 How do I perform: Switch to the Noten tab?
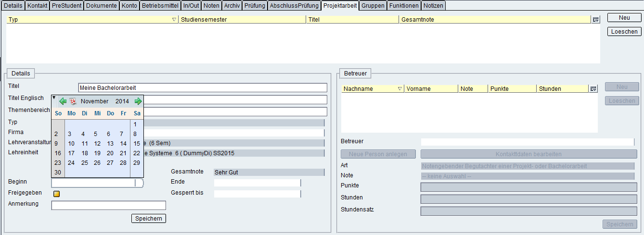point(211,6)
